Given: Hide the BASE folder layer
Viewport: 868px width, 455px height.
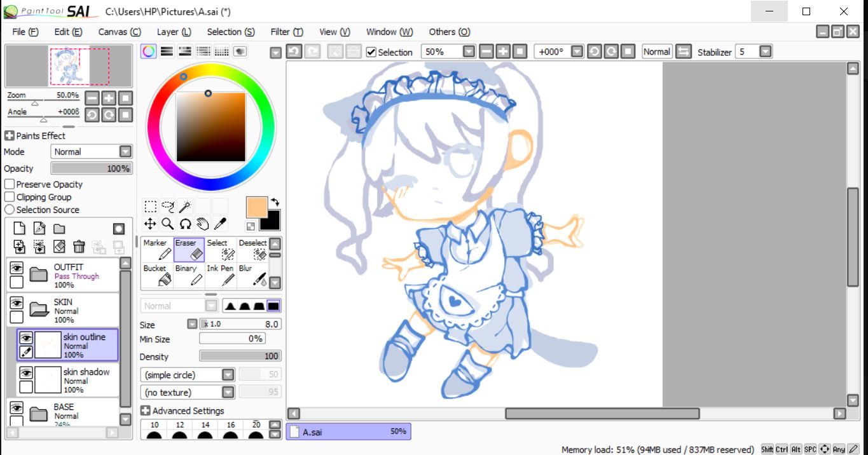Looking at the screenshot, I should tap(17, 408).
